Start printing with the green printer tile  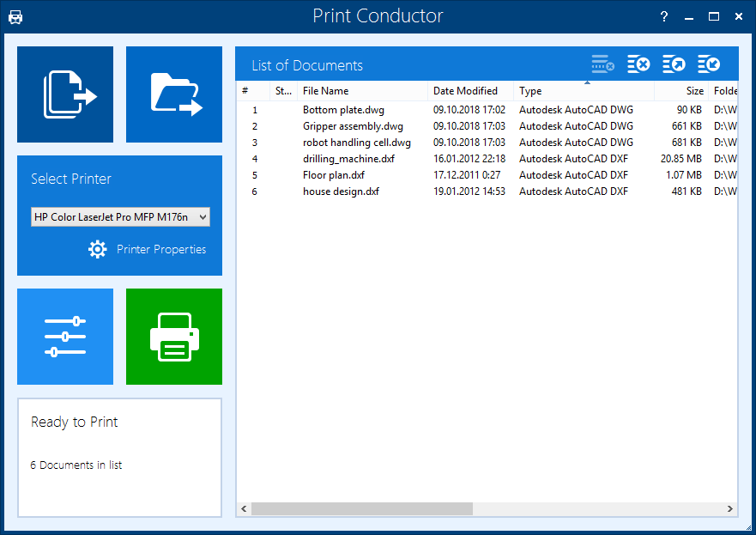(x=174, y=337)
